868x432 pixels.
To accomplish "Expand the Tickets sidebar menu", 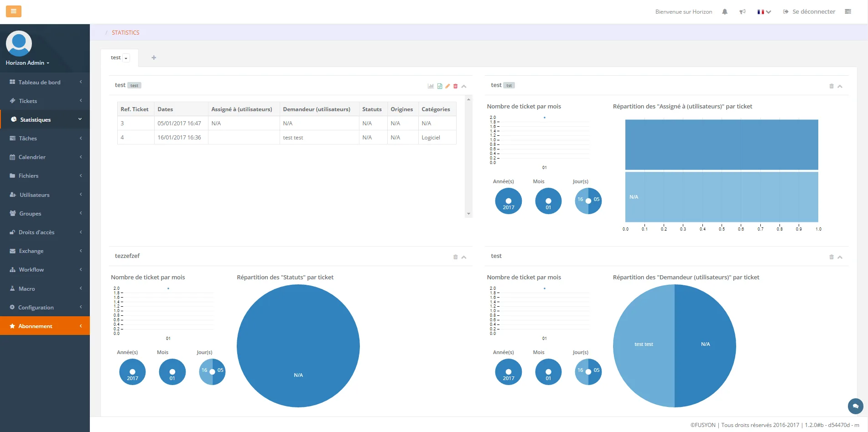I will pos(45,101).
